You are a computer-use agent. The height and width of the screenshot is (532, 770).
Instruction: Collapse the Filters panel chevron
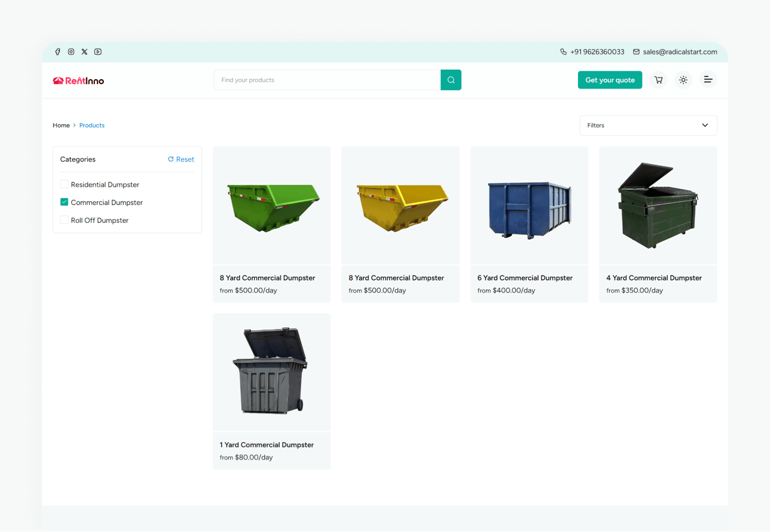click(704, 125)
